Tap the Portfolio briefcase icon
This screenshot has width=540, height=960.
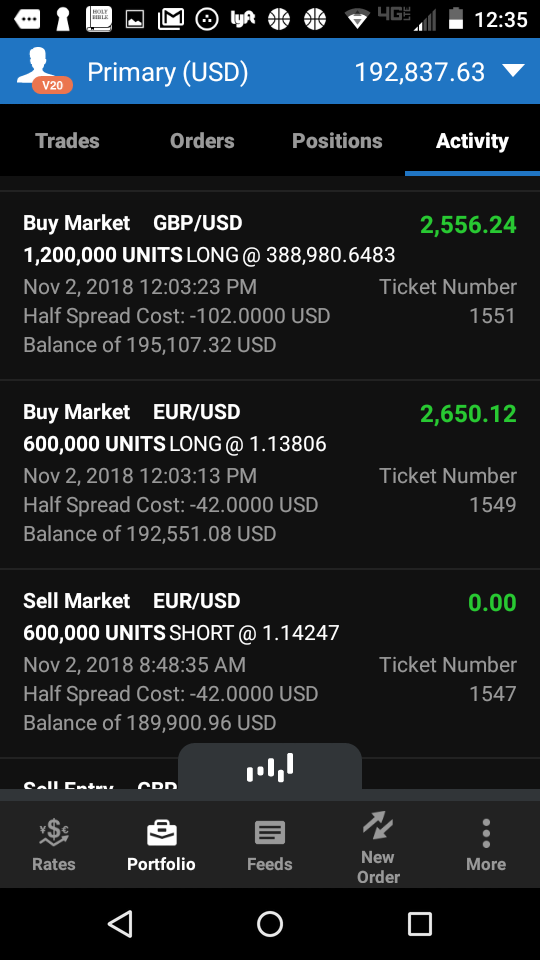(x=162, y=833)
